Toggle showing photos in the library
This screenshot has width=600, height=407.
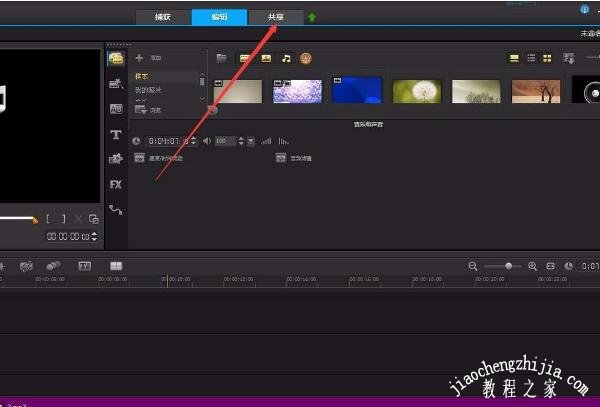click(x=265, y=59)
